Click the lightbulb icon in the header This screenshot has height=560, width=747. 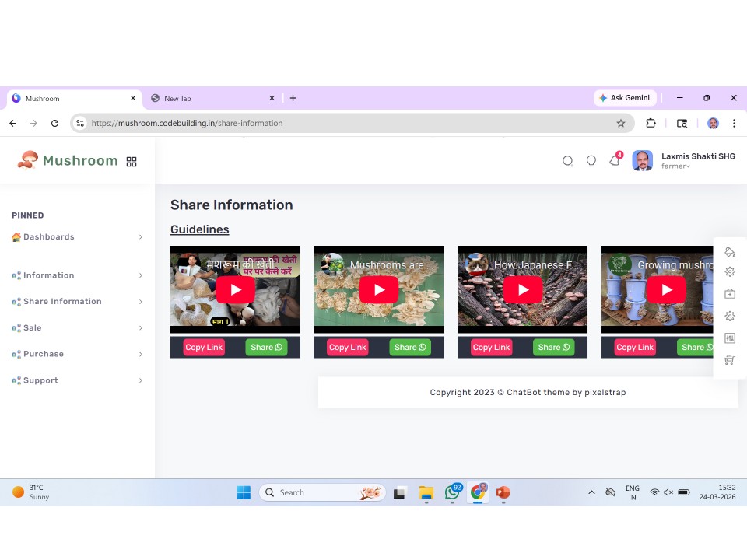[591, 161]
